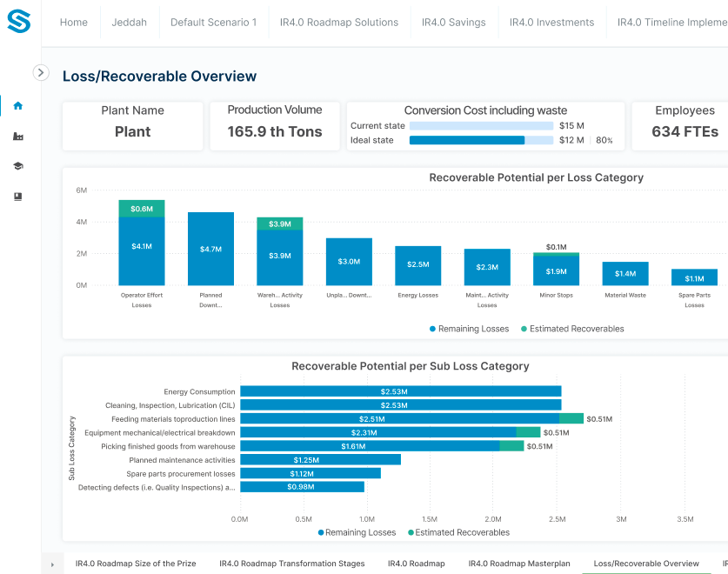Open the book icon in left sidebar
Screen dimensions: 728x574
click(x=18, y=197)
